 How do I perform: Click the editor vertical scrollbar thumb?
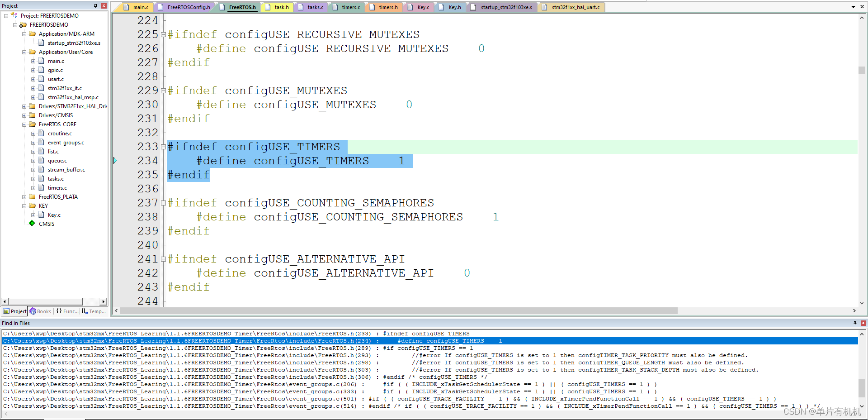click(x=862, y=70)
